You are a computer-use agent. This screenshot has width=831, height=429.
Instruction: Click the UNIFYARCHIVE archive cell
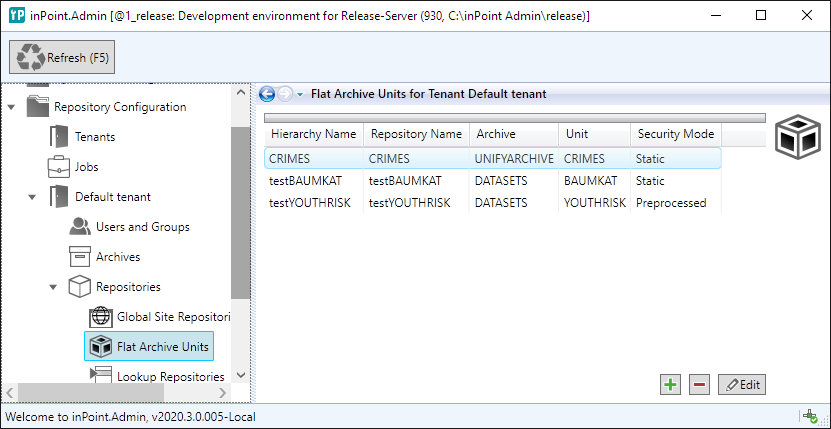coord(514,159)
